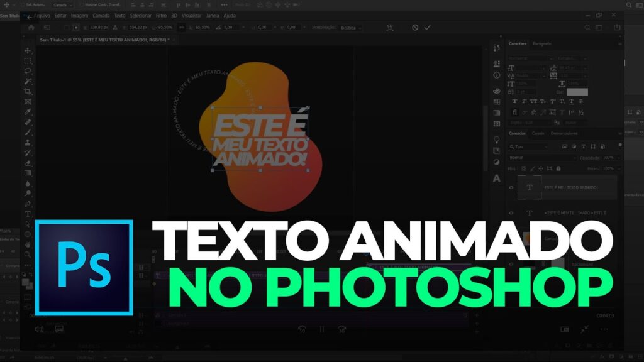Viewport: 644px width, 362px height.
Task: Open the Tipo layer filter dropdown
Action: 529,146
